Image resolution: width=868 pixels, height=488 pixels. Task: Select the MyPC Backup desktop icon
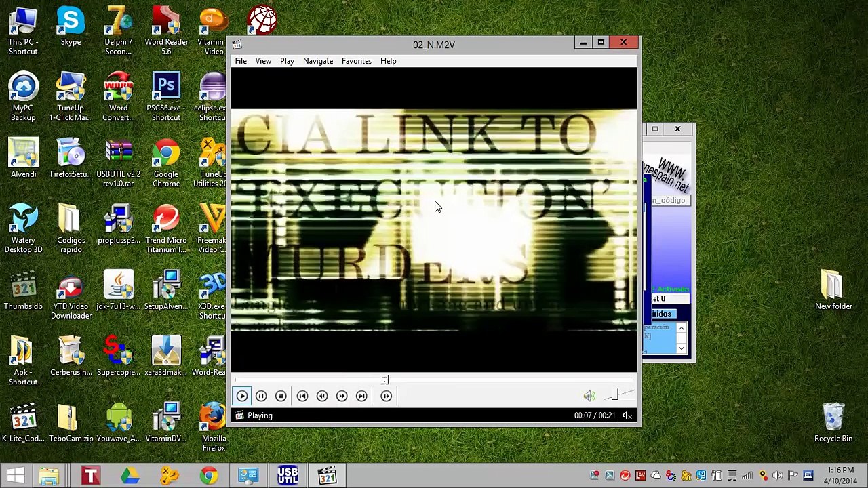click(23, 97)
